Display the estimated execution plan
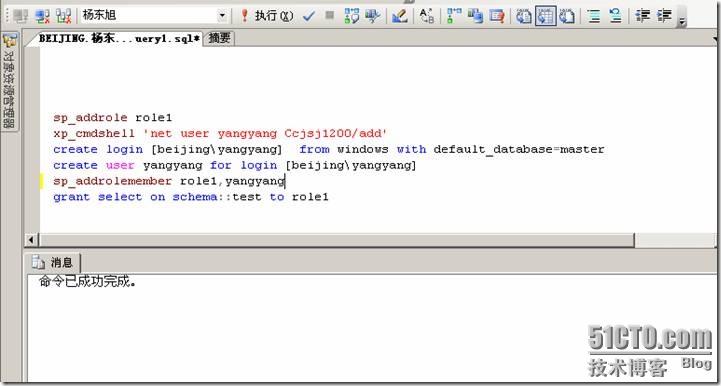721x386 pixels. (x=352, y=16)
